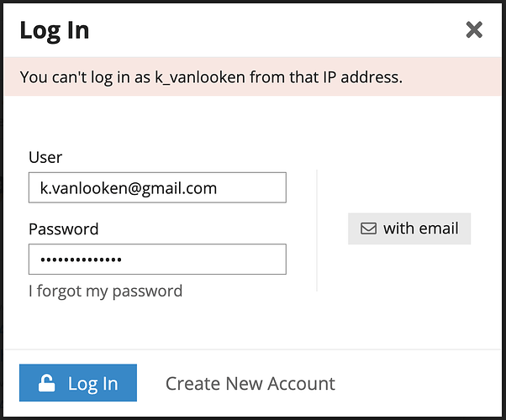Click the envelope icon beside with email
Image resolution: width=506 pixels, height=420 pixels.
(368, 228)
